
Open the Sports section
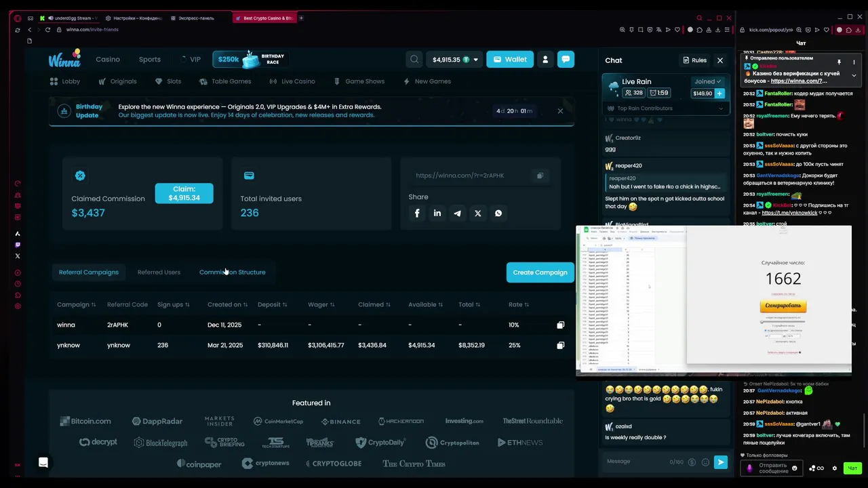tap(150, 60)
